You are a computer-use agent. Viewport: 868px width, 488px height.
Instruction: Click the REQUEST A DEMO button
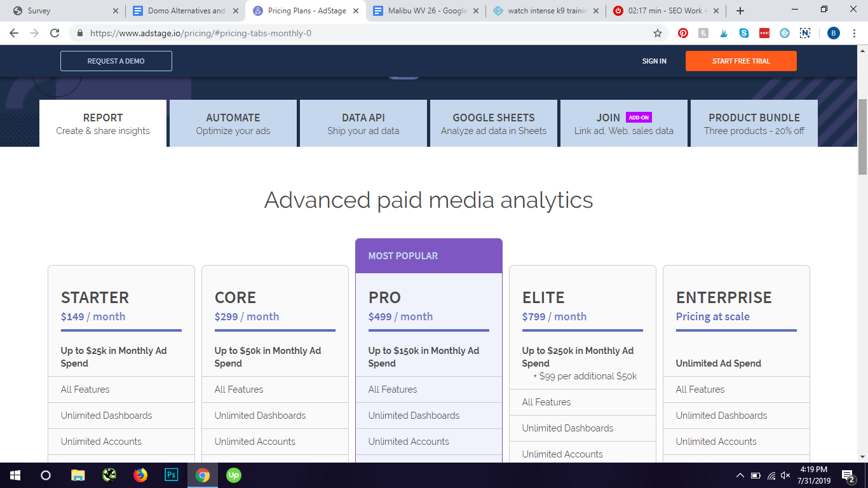tap(116, 61)
